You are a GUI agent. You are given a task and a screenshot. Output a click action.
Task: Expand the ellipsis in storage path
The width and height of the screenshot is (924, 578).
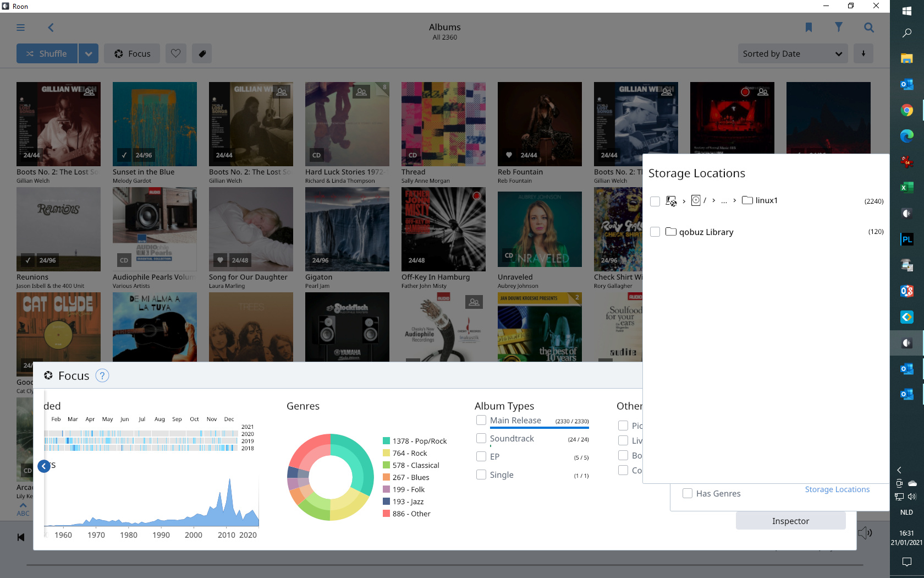click(724, 201)
